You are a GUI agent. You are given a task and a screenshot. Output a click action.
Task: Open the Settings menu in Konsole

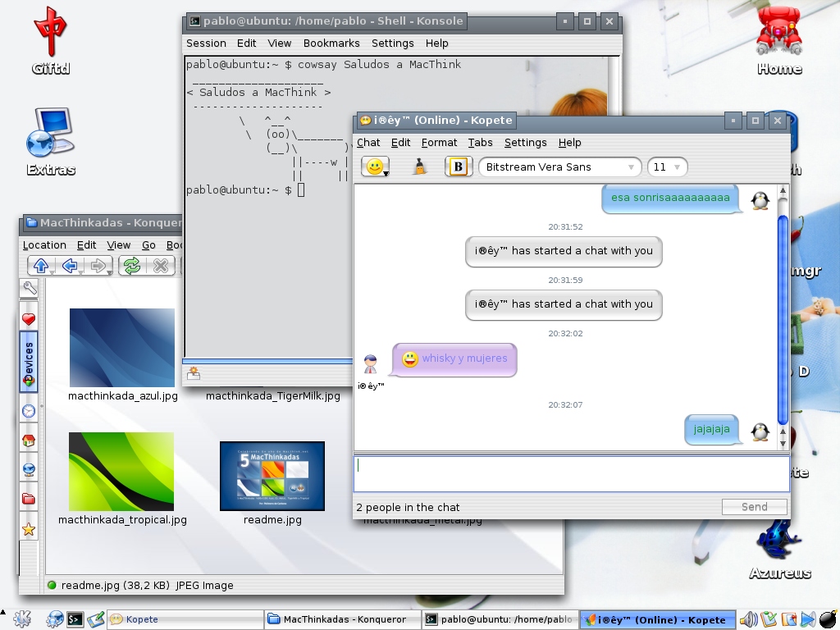(393, 43)
